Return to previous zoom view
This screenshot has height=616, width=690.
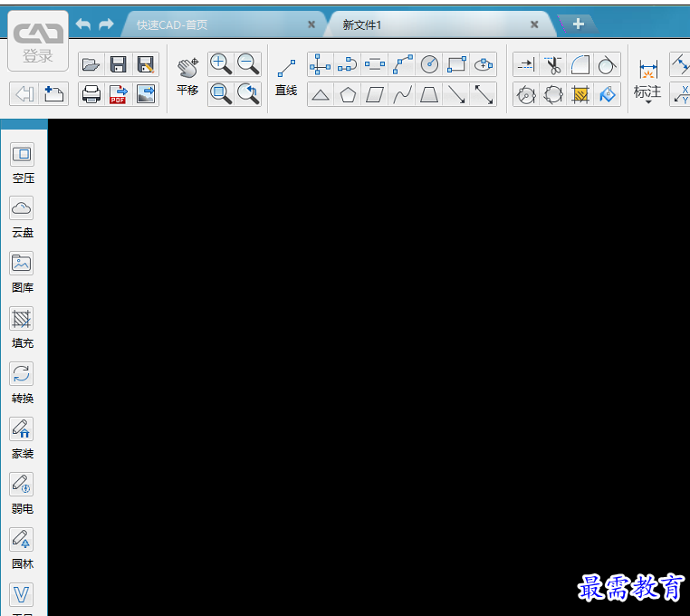click(x=248, y=94)
